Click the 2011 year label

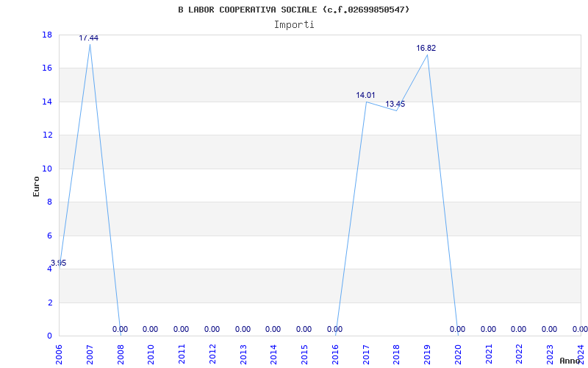click(x=182, y=355)
